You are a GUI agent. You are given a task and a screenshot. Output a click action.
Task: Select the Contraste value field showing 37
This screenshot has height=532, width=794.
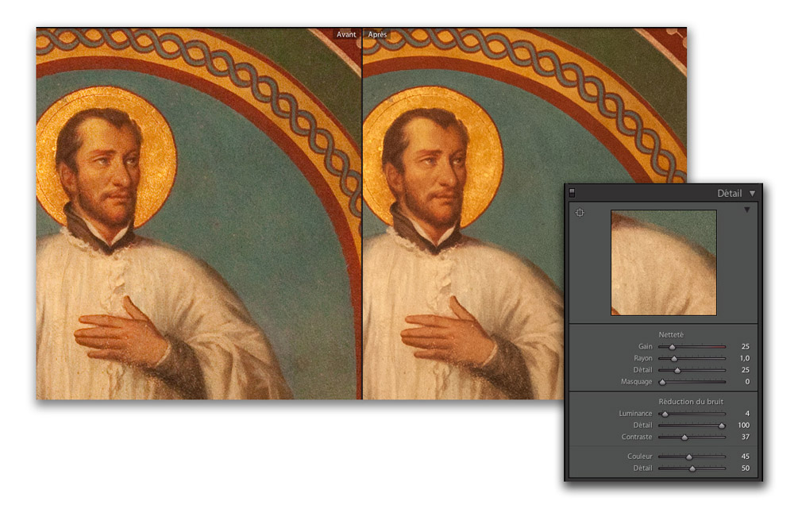point(745,437)
